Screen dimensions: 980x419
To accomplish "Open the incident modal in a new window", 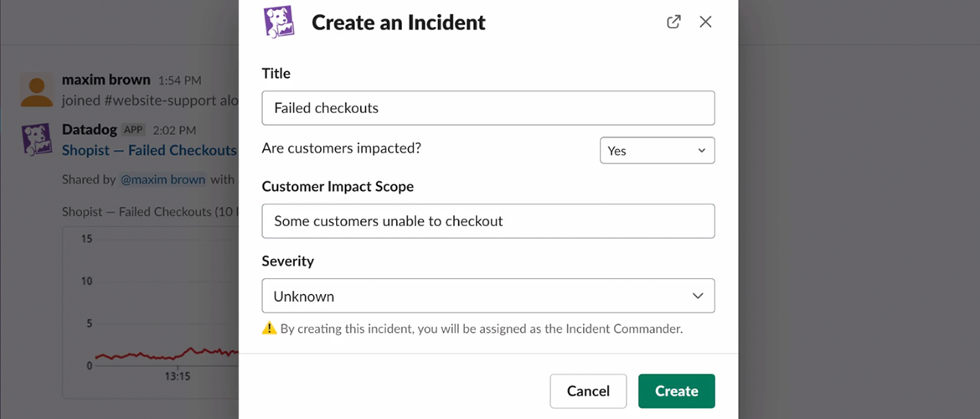I will (x=673, y=22).
